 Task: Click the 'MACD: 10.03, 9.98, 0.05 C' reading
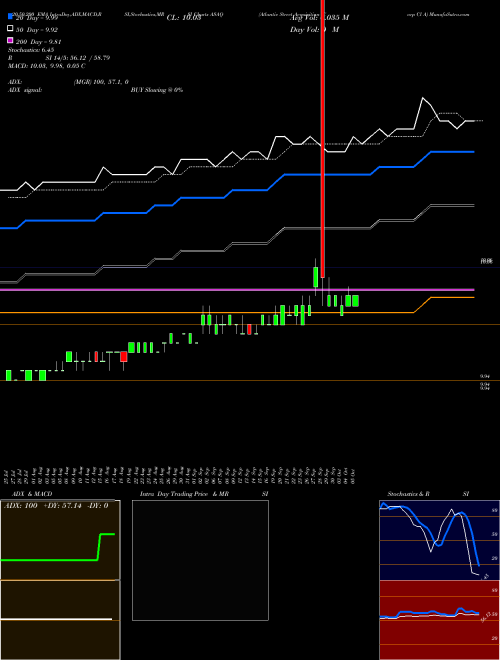47,66
